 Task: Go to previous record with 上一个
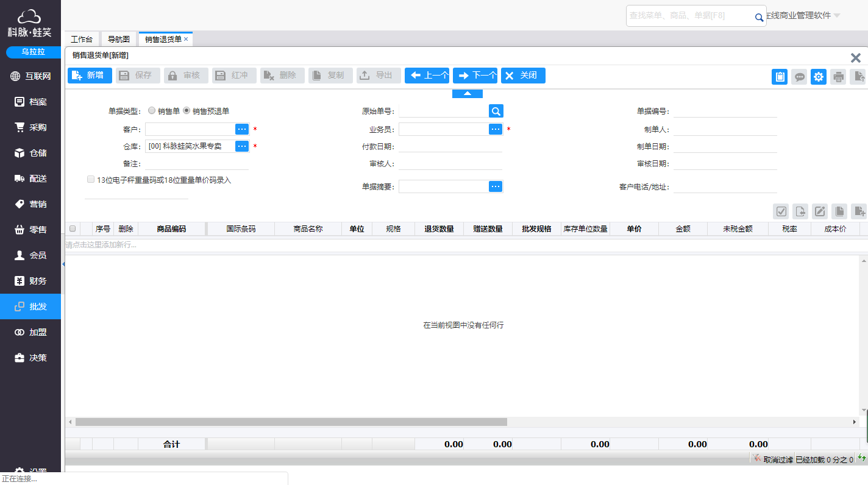[427, 76]
